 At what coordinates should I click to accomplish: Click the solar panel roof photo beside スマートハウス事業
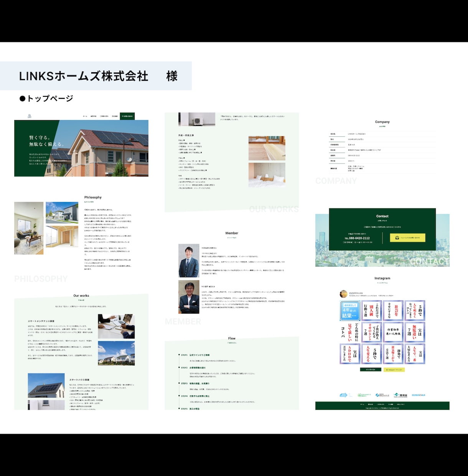point(46,386)
